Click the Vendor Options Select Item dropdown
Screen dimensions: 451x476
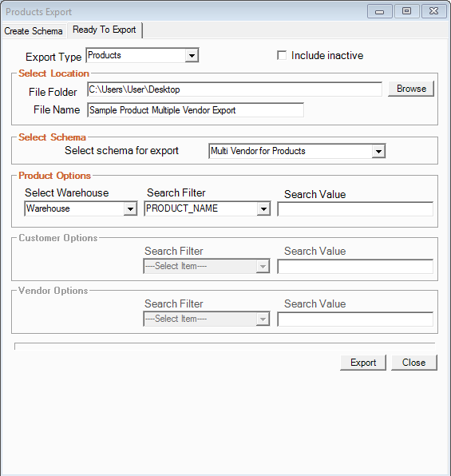click(207, 319)
